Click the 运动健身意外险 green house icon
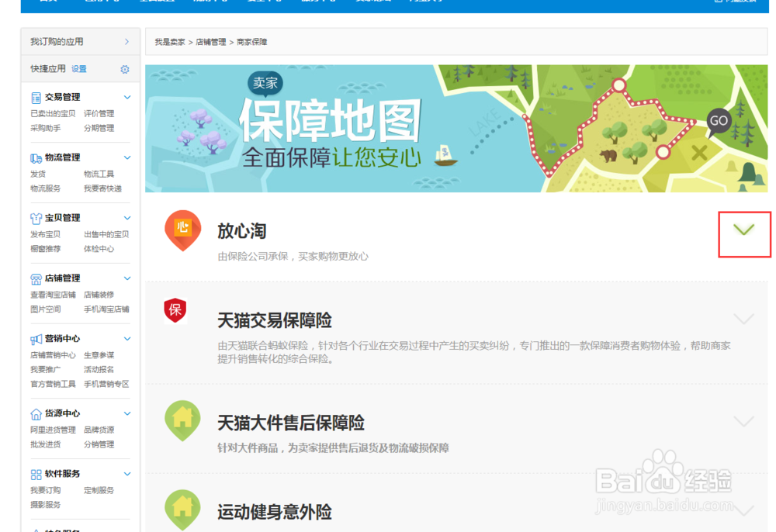The height and width of the screenshot is (532, 776). click(182, 510)
